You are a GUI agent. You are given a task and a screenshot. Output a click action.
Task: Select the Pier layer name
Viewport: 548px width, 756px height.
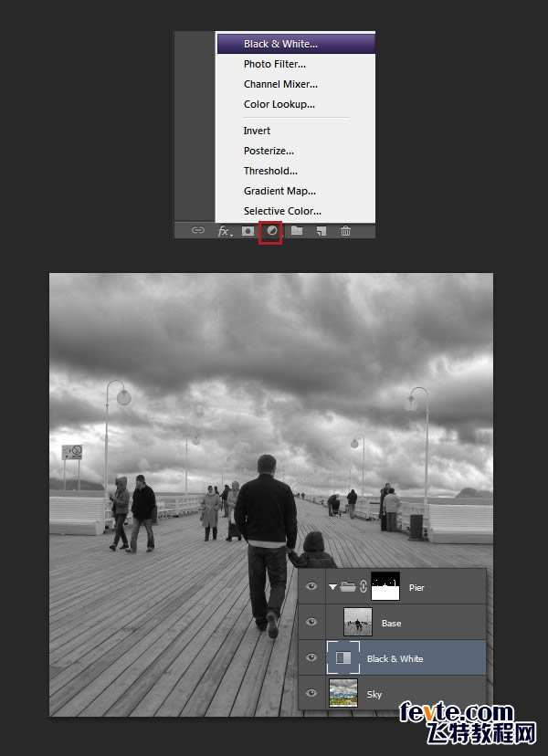tap(416, 588)
